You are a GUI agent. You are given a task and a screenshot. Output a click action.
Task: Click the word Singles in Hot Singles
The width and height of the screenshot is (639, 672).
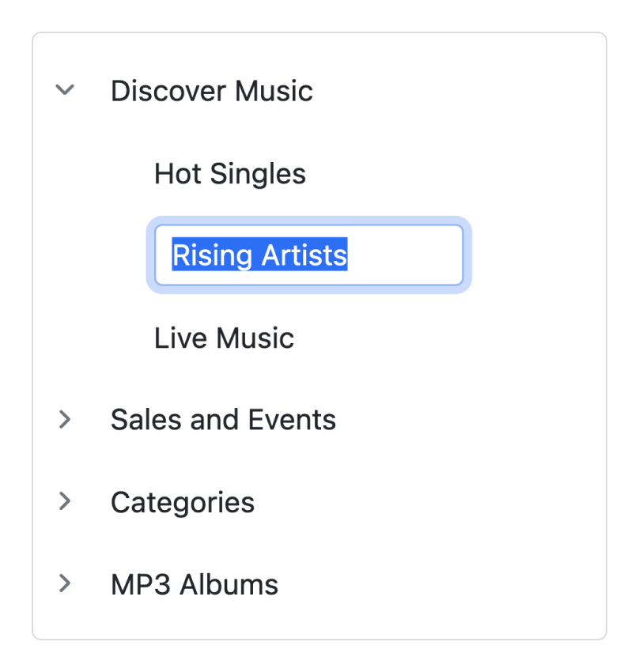point(257,174)
